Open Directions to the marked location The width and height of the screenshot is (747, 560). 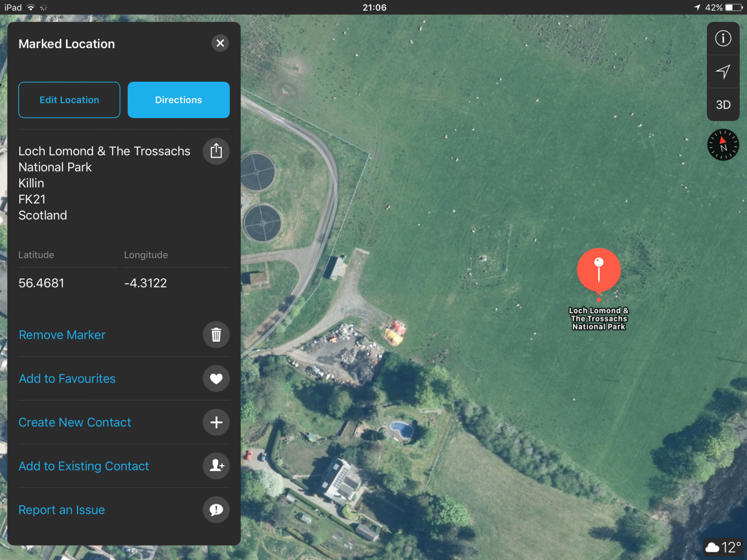(178, 100)
